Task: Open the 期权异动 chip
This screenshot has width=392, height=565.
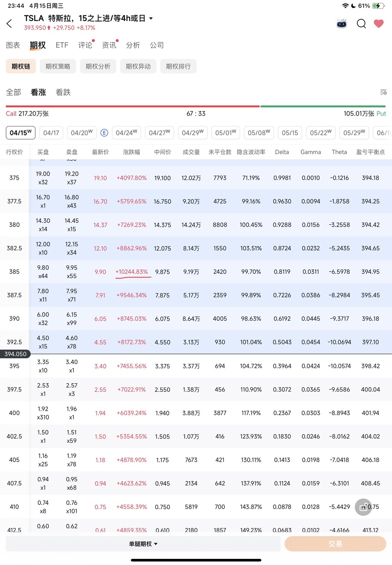Action: coord(138,66)
